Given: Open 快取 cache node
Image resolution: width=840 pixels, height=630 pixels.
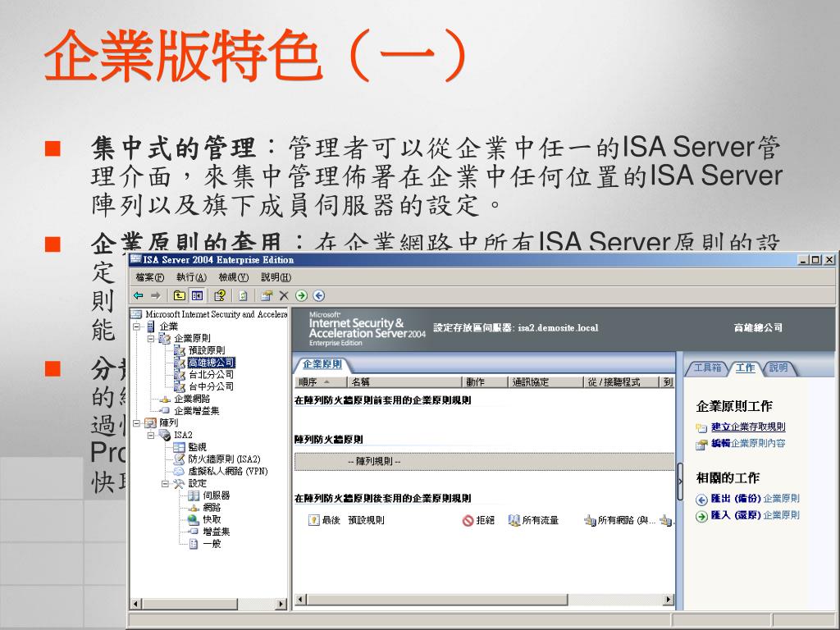Looking at the screenshot, I should [x=212, y=519].
